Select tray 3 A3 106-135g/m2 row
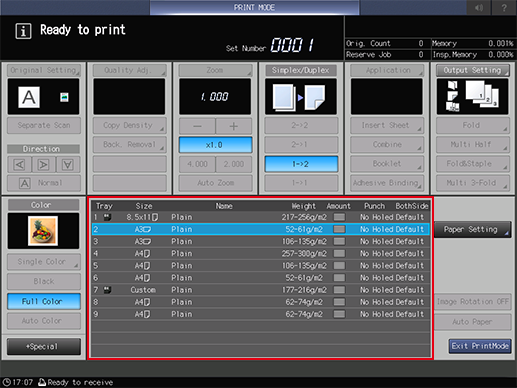This screenshot has width=517, height=388. click(x=261, y=241)
